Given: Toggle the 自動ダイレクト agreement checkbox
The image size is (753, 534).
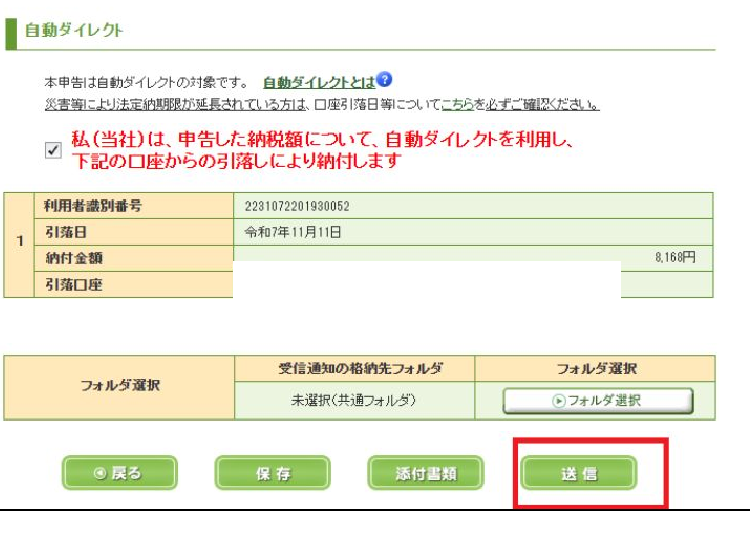Looking at the screenshot, I should [x=53, y=150].
